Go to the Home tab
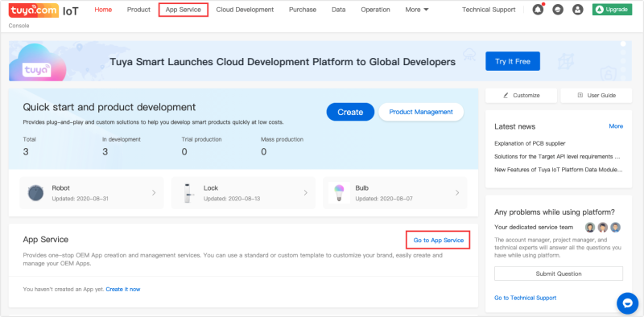Image resolution: width=644 pixels, height=317 pixels. [x=103, y=10]
